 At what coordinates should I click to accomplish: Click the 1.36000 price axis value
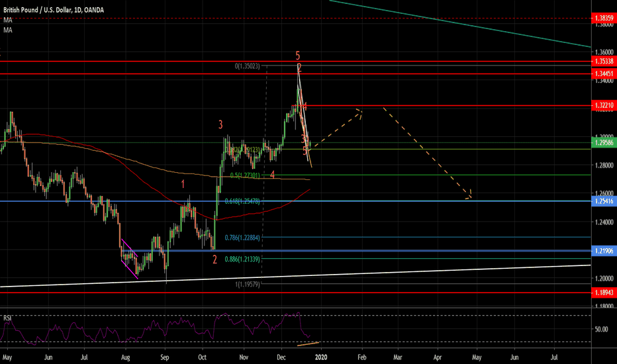[x=604, y=52]
